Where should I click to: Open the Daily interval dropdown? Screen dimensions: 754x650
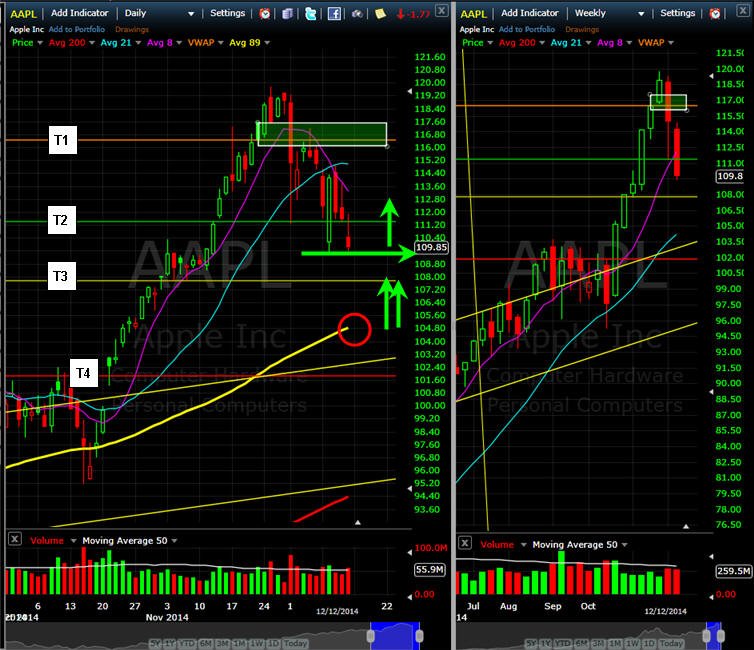[191, 14]
